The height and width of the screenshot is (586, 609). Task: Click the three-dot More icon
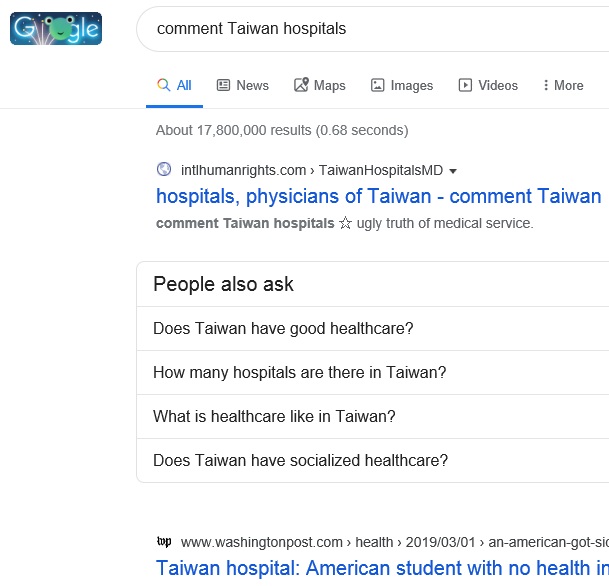click(x=546, y=85)
